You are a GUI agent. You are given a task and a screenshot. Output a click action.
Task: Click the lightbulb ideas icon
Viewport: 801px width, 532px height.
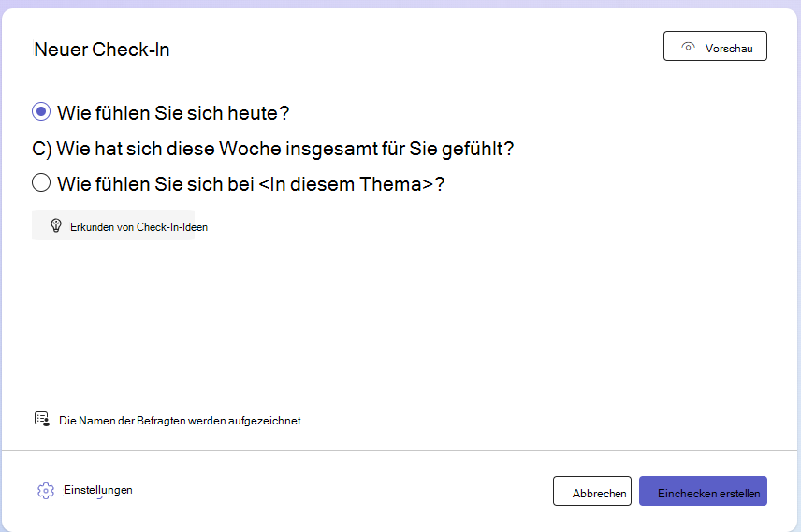[x=56, y=225]
